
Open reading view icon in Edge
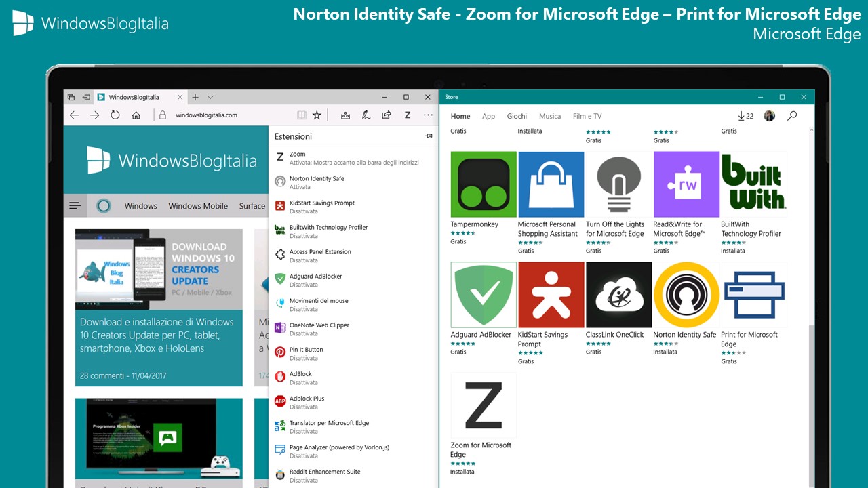[302, 115]
